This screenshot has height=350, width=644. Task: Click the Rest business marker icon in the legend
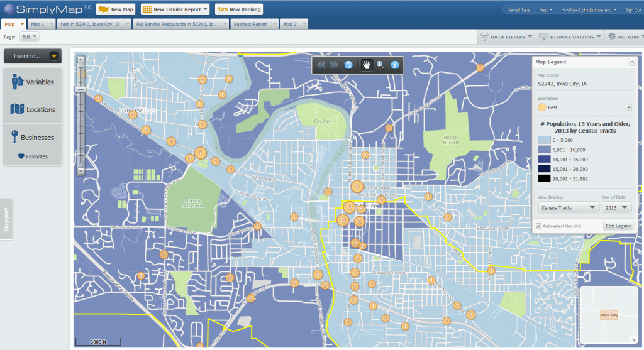542,107
